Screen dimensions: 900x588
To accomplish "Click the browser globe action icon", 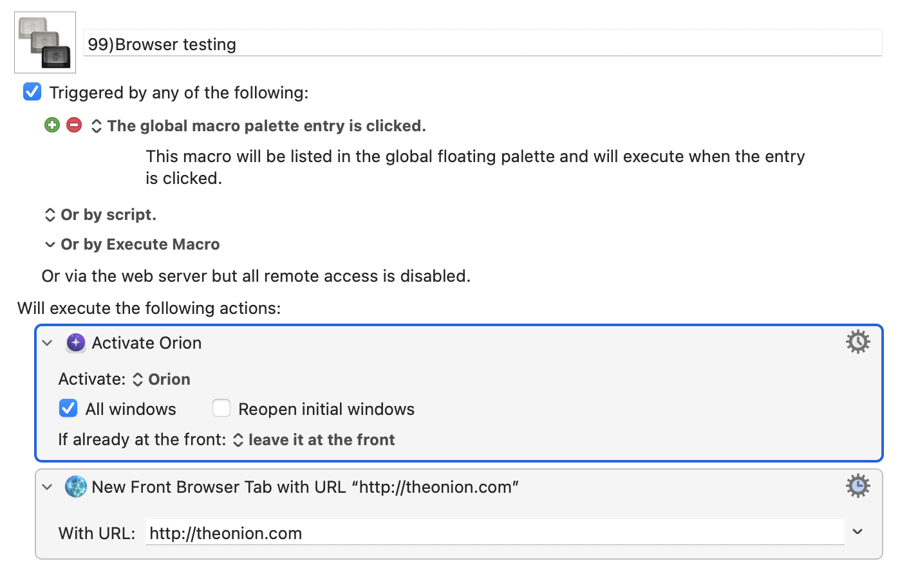I will tap(76, 487).
